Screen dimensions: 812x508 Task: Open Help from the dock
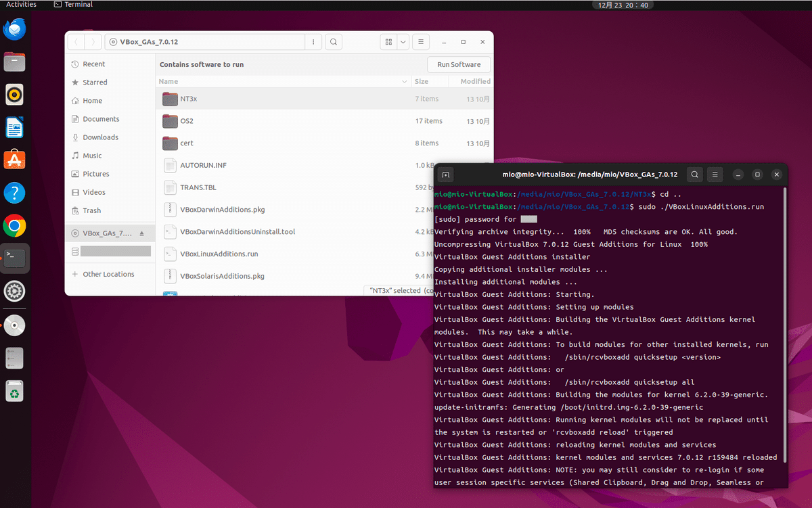(x=14, y=193)
